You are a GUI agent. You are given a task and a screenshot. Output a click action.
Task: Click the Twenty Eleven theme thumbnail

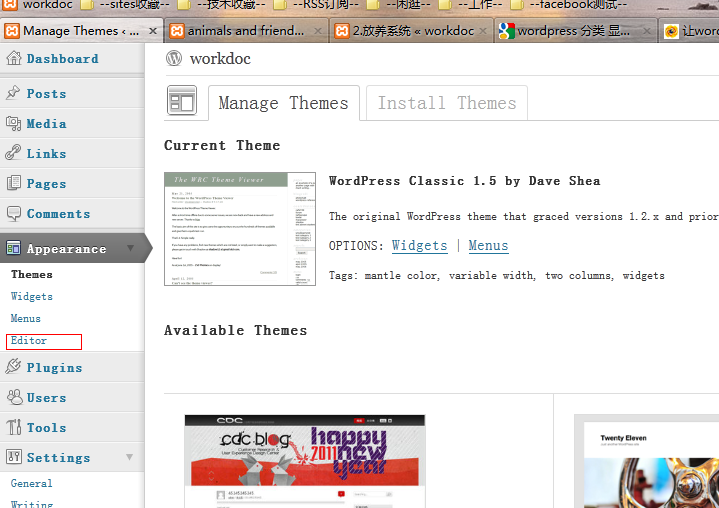pos(647,461)
